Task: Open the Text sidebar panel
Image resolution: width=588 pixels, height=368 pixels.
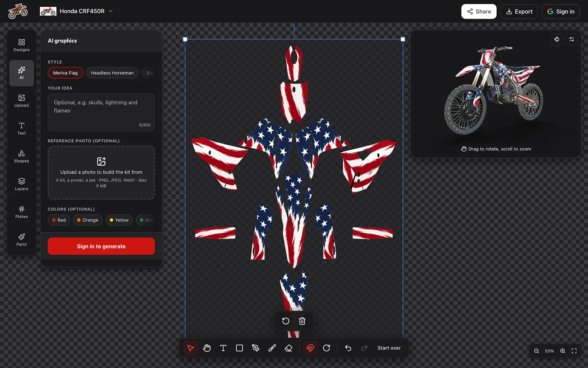Action: click(22, 129)
